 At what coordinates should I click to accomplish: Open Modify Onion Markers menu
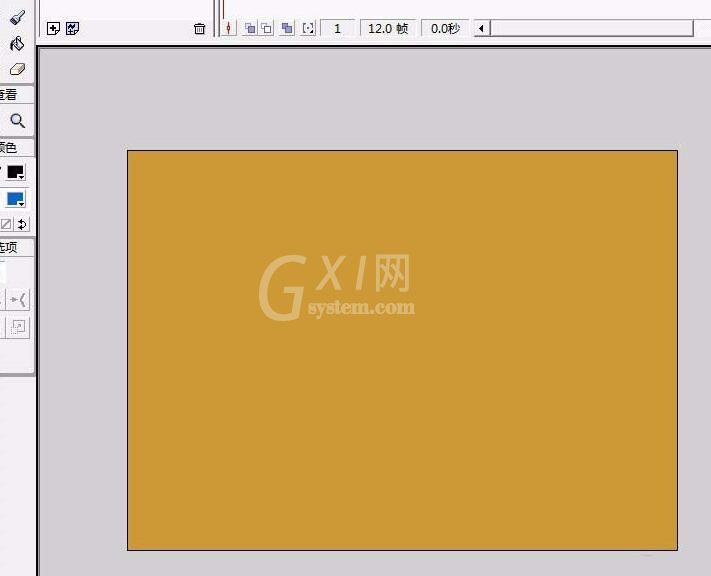click(308, 29)
